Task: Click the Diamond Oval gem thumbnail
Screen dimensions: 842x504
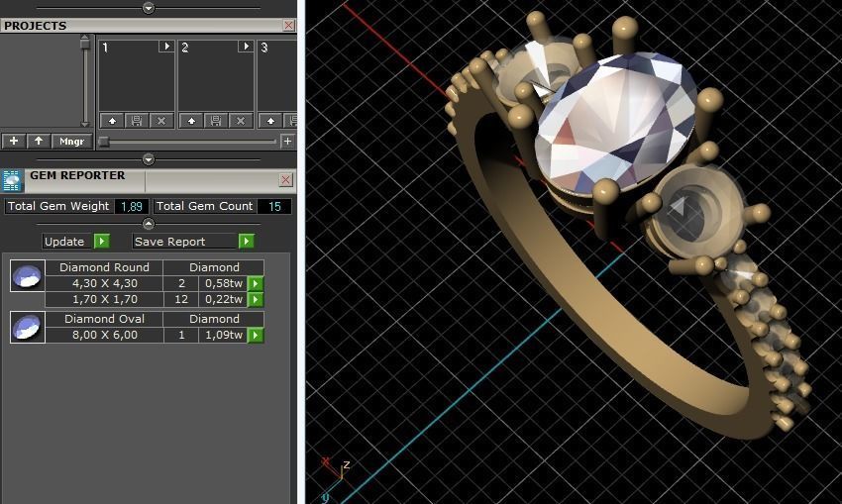Action: point(28,327)
